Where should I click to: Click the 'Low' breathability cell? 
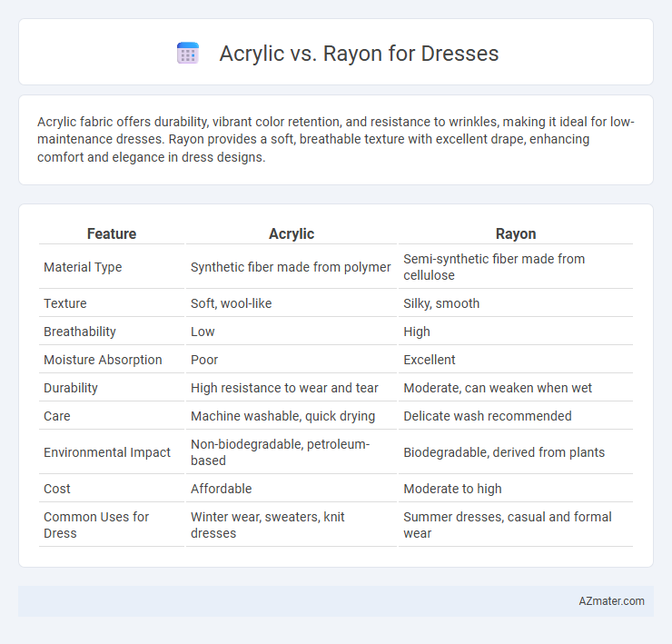pyautogui.click(x=203, y=332)
